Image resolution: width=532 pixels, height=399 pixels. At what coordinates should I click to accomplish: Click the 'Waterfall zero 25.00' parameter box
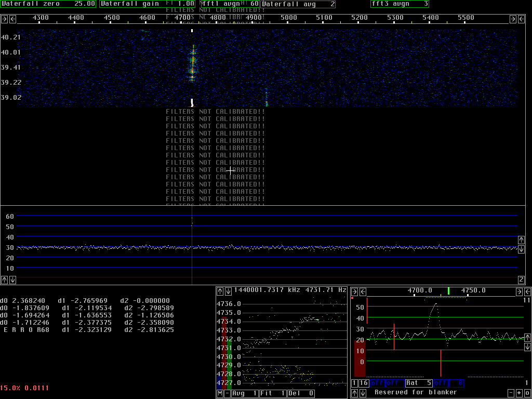[48, 4]
